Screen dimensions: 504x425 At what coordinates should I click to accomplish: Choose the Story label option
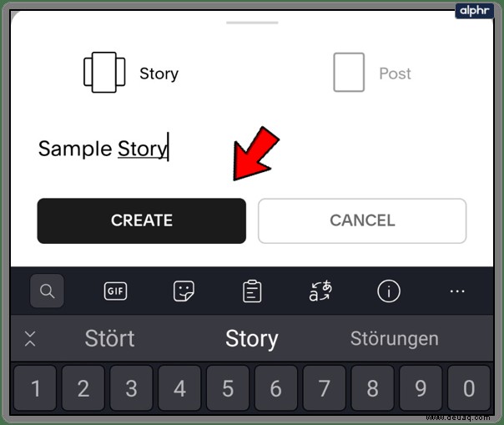pos(159,73)
